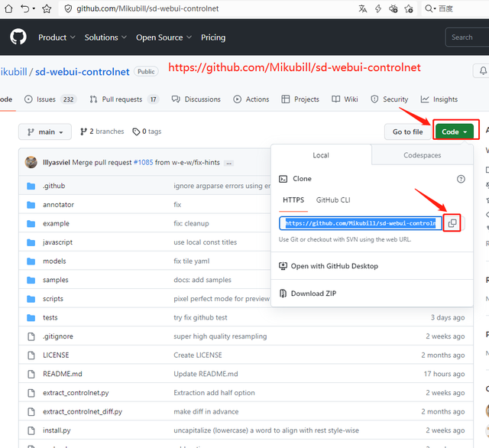Click the 2 branches link
The height and width of the screenshot is (448, 489).
tap(102, 131)
